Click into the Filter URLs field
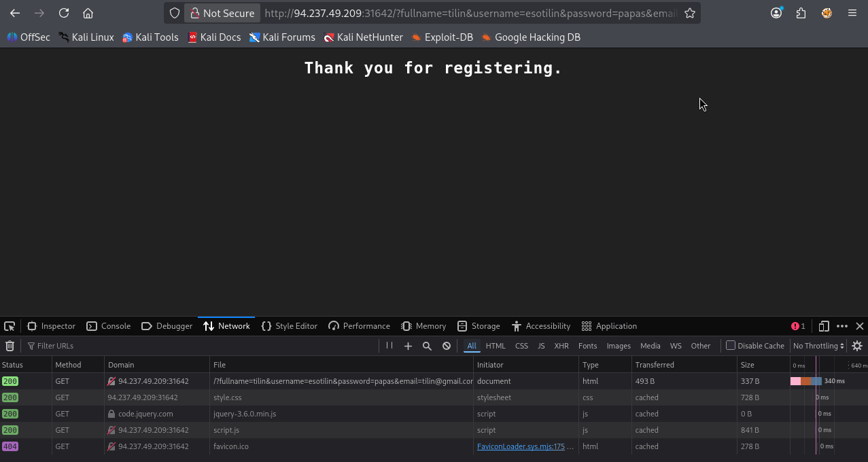This screenshot has height=462, width=868. click(x=204, y=346)
